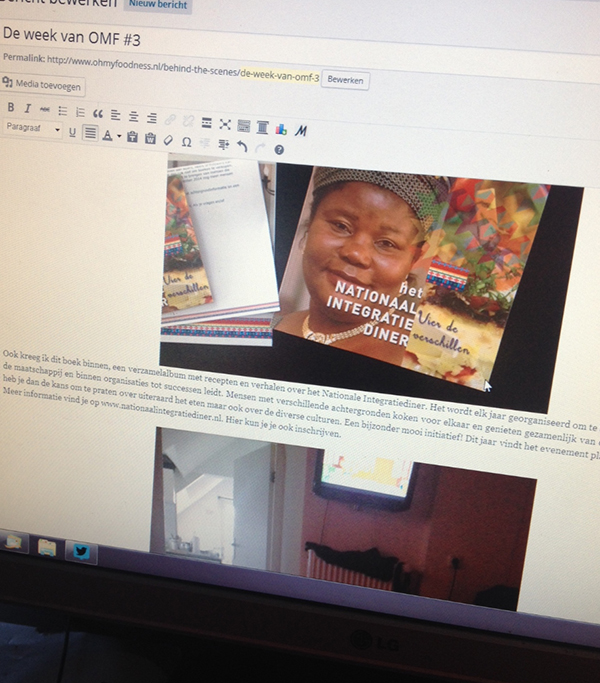Enter distraction-free fullscreen writing mode

(225, 124)
